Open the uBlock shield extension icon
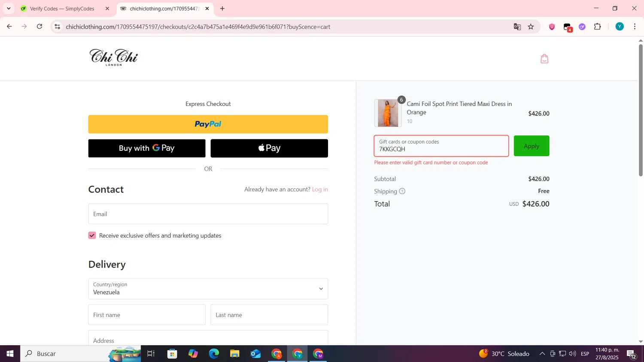644x362 pixels. [552, 27]
